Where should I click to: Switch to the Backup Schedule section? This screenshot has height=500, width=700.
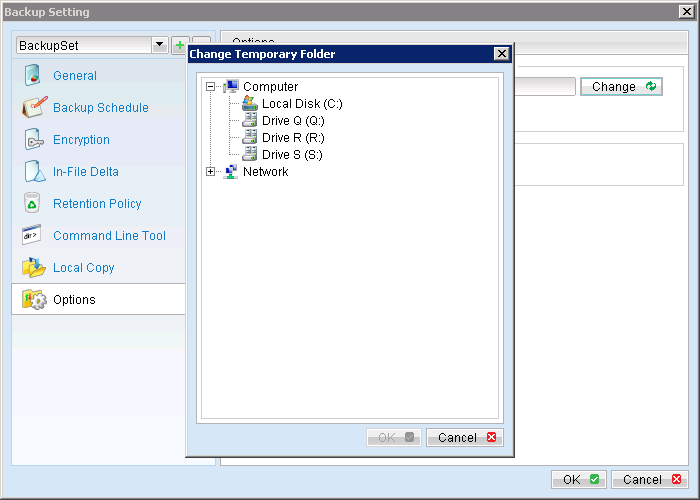tap(100, 108)
